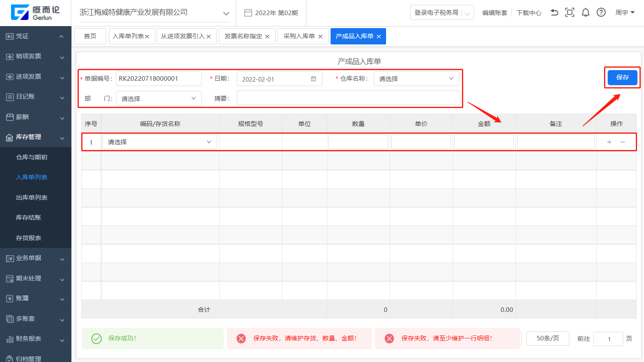Open the notifications bell

[586, 13]
